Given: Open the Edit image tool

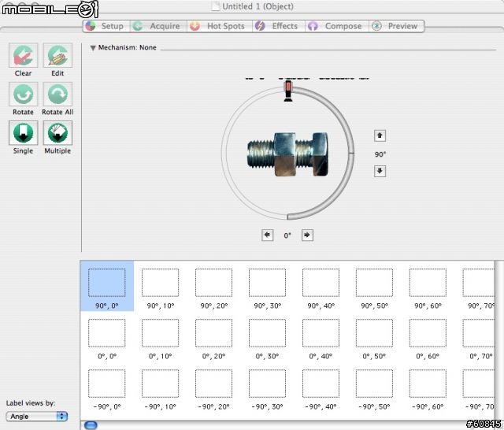Looking at the screenshot, I should point(57,55).
